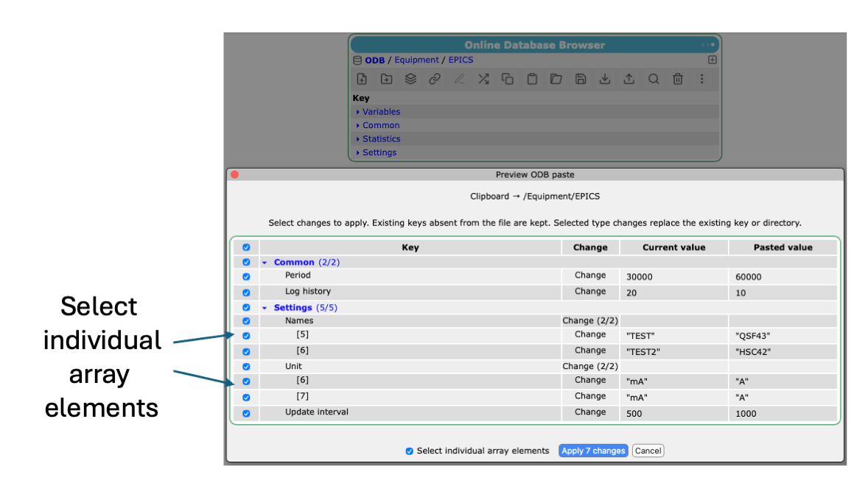Collapse the Common (2/2) group in the paste preview
This screenshot has width=868, height=486.
[x=265, y=263]
